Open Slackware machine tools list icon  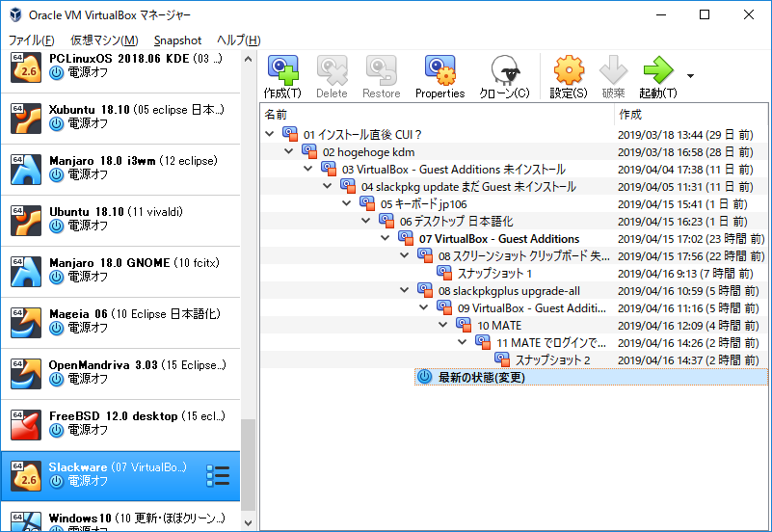click(x=218, y=476)
